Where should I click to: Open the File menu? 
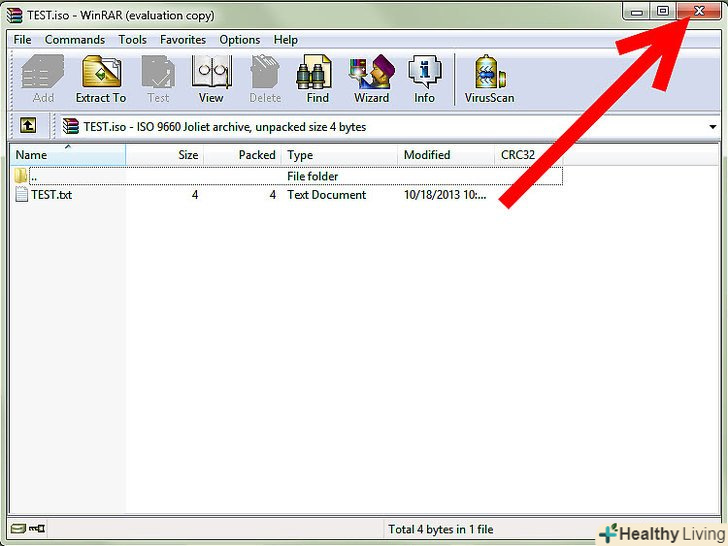point(22,40)
